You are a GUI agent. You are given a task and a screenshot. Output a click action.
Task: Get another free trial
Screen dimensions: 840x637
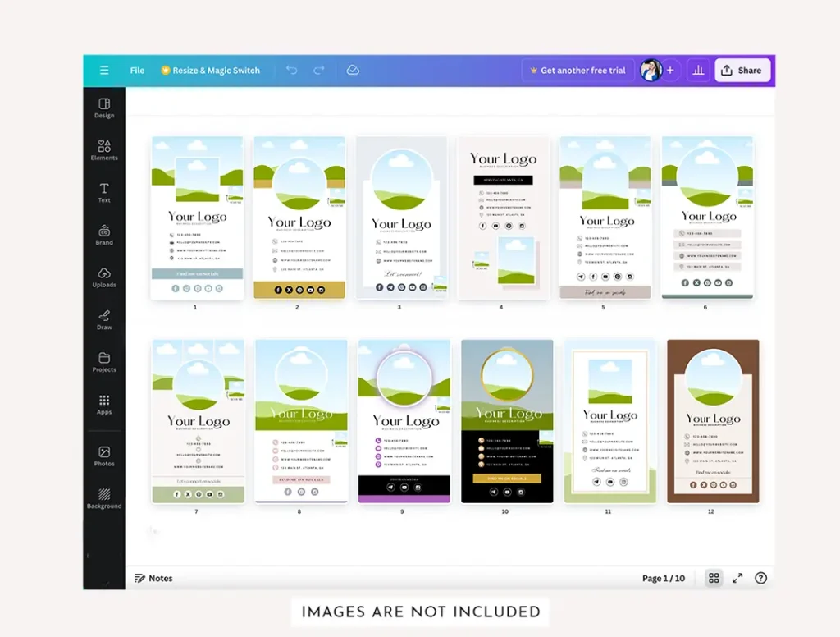pos(577,71)
